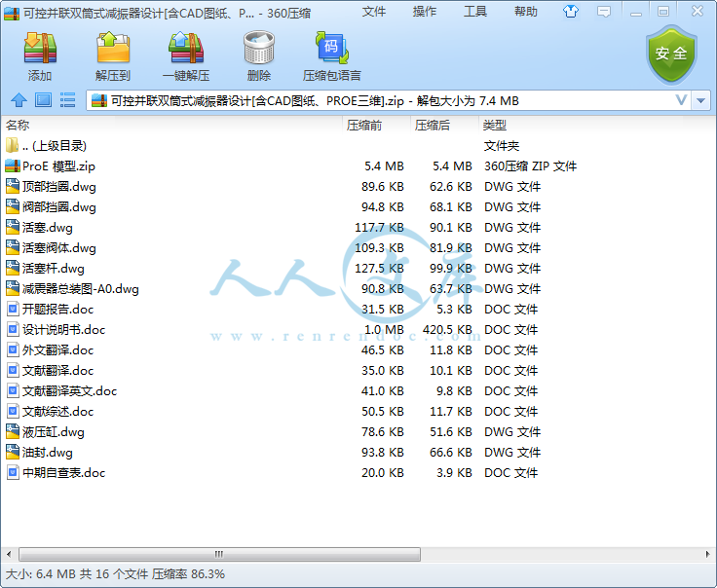This screenshot has width=717, height=588.
Task: Click the 液压缸.dwg file icon
Action: click(13, 431)
